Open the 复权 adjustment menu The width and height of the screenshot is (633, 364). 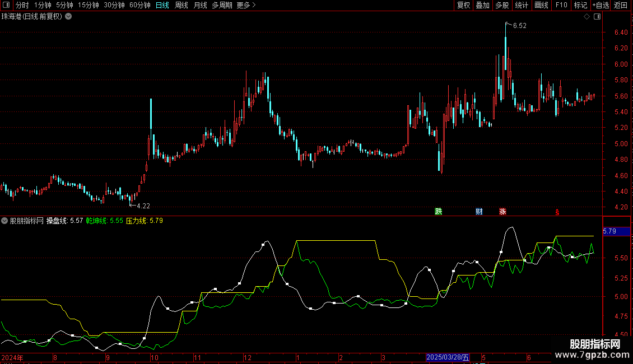point(463,5)
